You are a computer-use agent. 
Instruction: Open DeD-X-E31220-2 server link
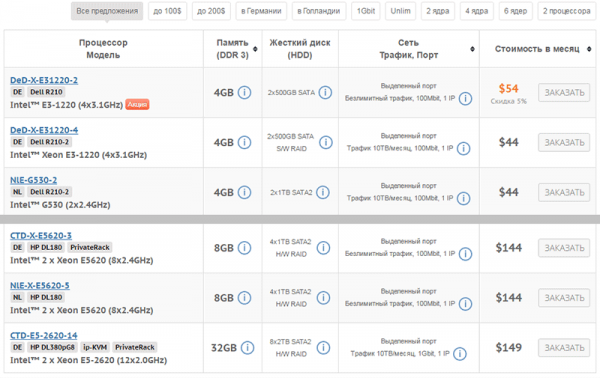[44, 80]
